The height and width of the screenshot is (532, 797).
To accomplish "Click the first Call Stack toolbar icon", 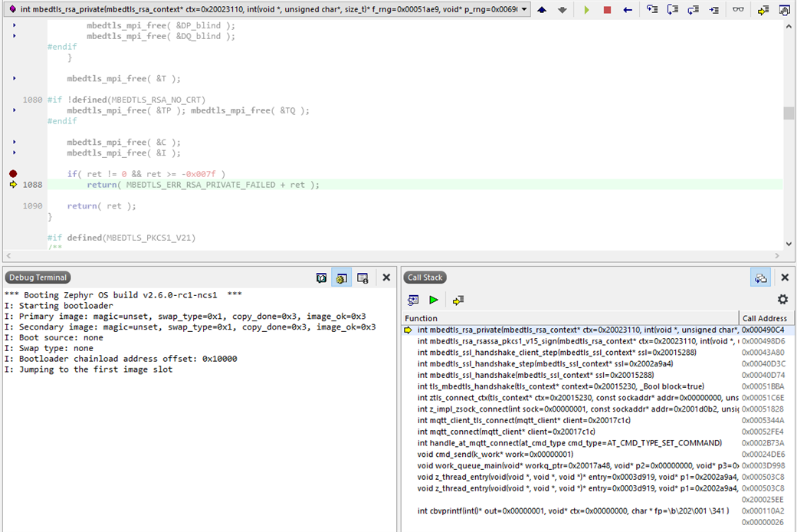I will tap(413, 300).
